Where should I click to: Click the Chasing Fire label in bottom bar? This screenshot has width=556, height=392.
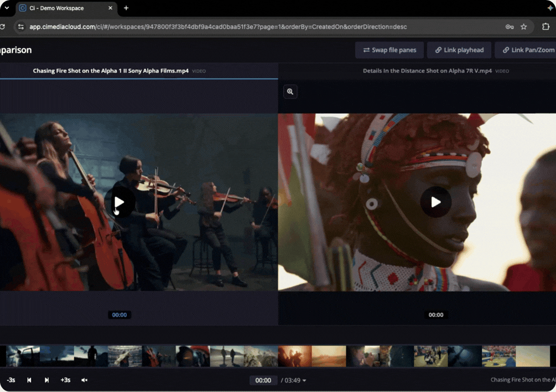click(523, 380)
